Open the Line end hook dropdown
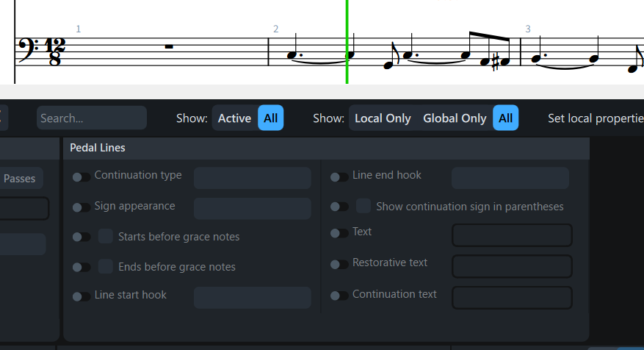This screenshot has height=350, width=644. [x=510, y=178]
